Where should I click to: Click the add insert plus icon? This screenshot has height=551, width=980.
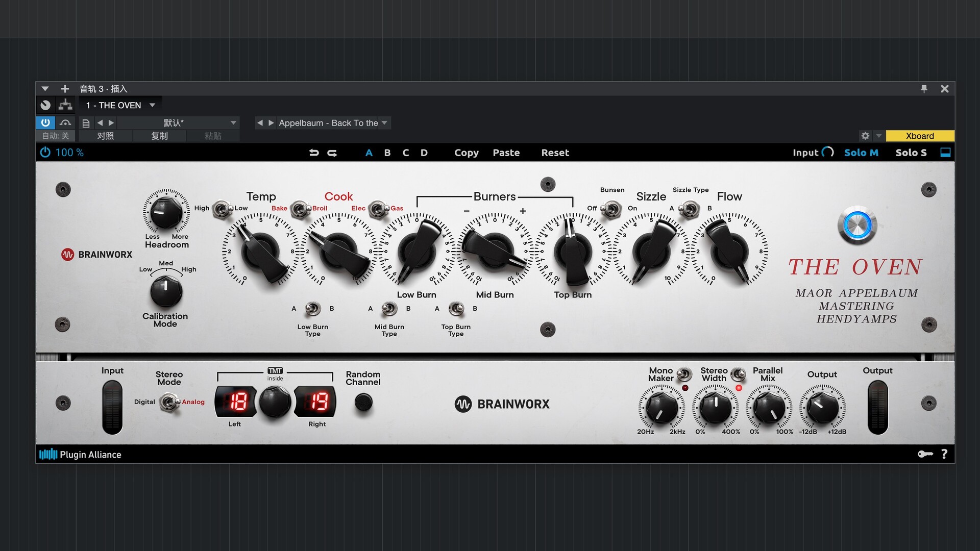(65, 89)
